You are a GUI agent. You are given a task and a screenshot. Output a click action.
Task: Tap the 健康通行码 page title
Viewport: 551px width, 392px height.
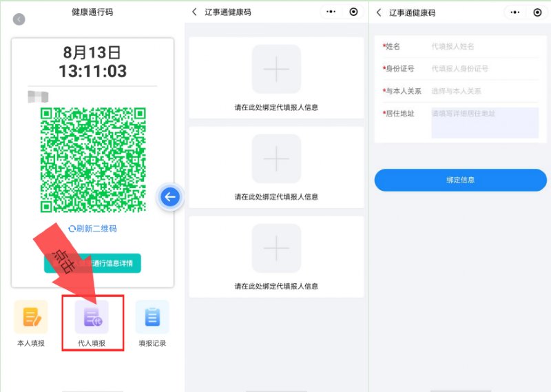[92, 12]
